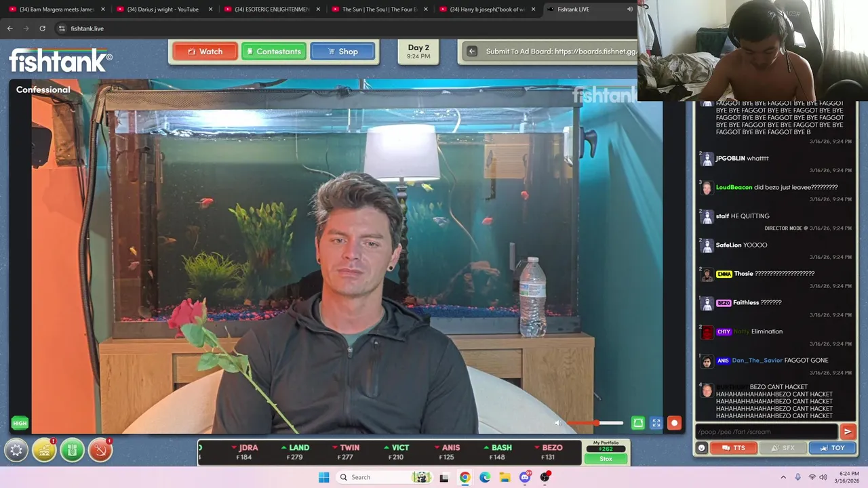Click the chat message input field
868x488 pixels.
point(766,432)
